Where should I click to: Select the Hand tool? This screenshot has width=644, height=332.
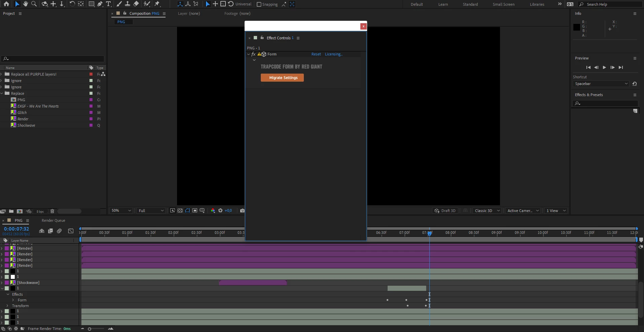coord(26,4)
